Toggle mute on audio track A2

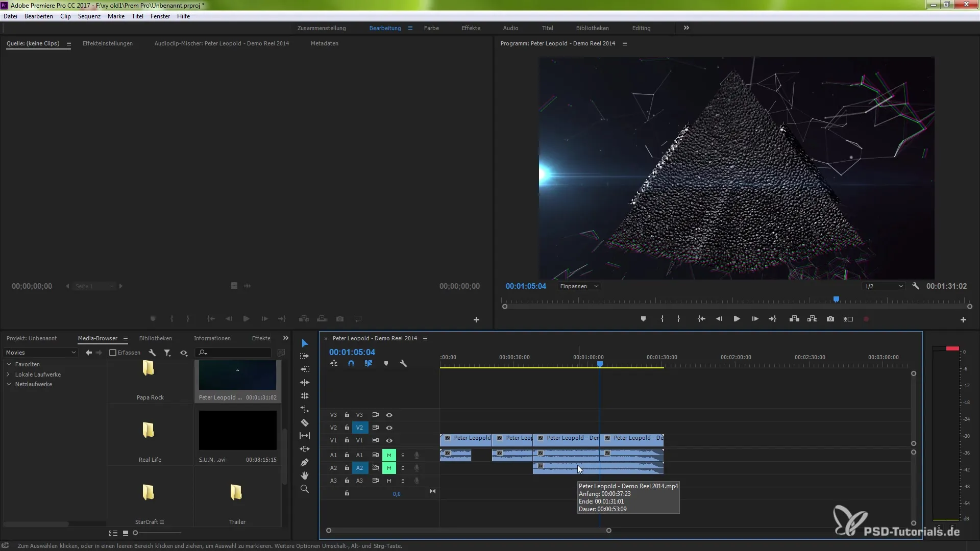(x=389, y=468)
